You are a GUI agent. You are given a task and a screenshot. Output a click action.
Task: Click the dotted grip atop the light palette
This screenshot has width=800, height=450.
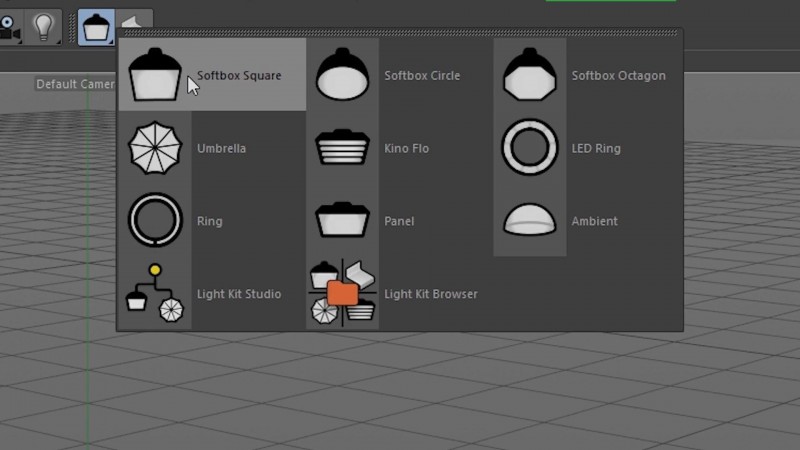pyautogui.click(x=400, y=33)
